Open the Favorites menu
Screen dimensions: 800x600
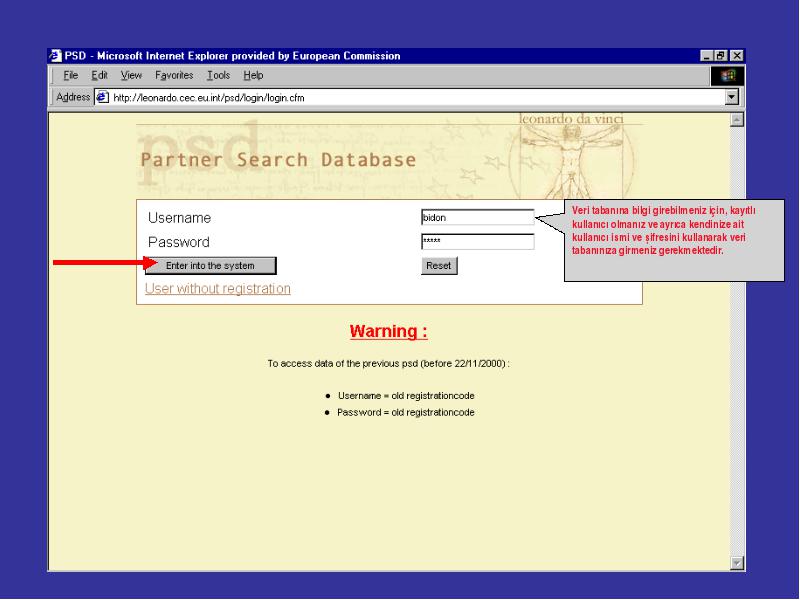174,76
